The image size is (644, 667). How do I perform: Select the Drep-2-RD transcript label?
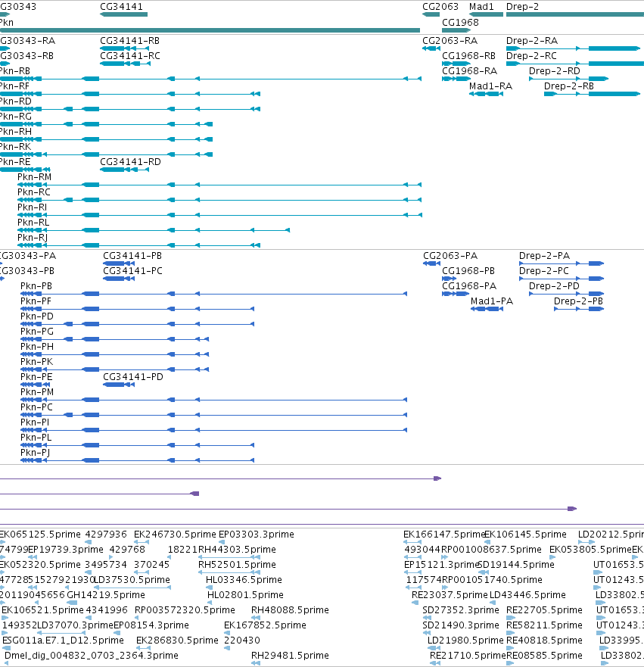554,71
